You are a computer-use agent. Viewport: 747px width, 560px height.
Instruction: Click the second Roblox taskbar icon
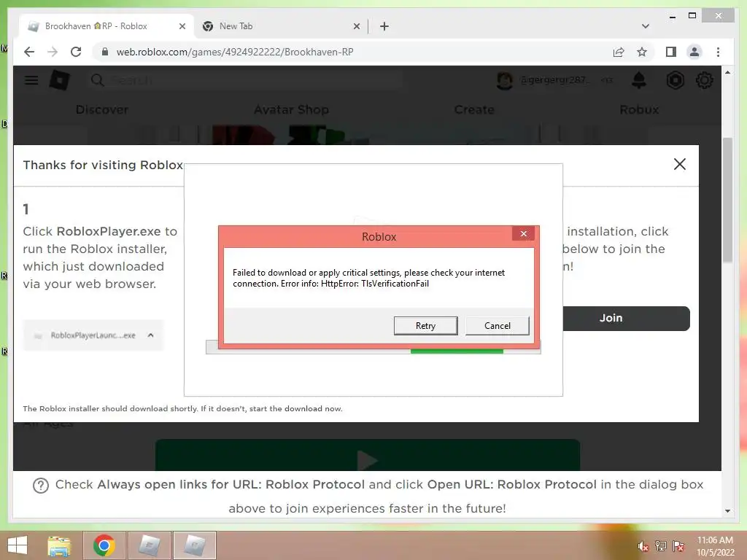[194, 545]
